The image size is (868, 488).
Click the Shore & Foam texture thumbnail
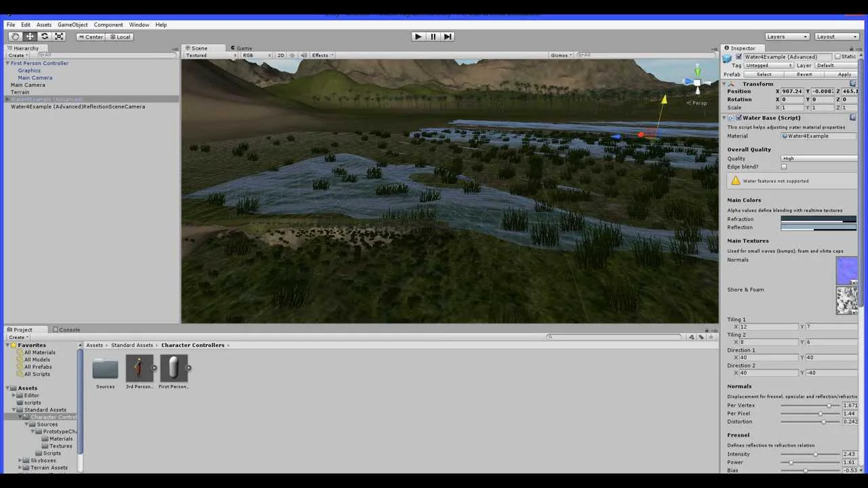847,301
